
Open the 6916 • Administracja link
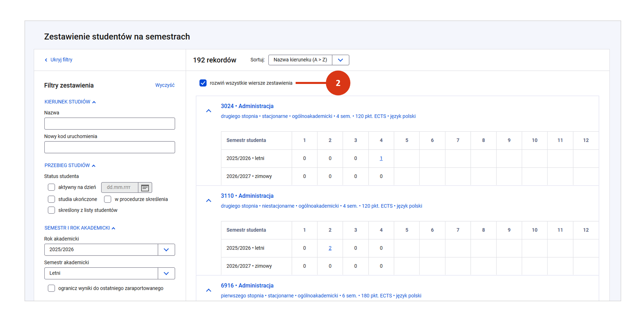(x=247, y=285)
